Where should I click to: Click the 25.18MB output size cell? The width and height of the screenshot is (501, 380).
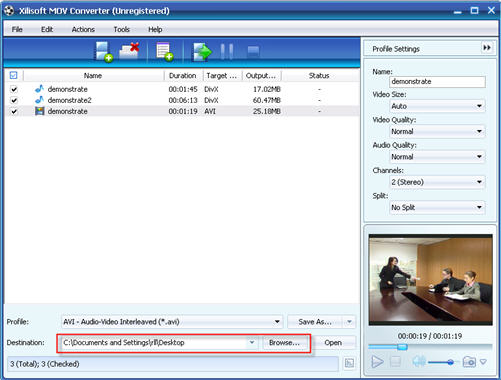coord(267,111)
